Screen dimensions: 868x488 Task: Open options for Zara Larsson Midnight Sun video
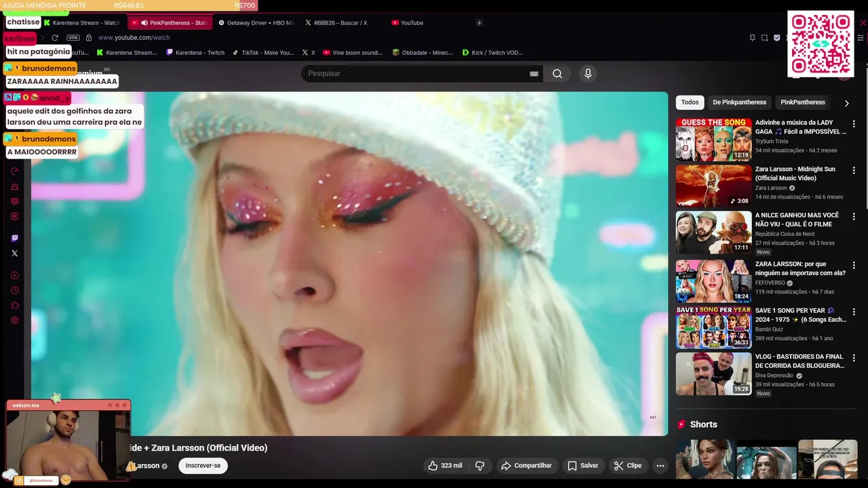pos(854,170)
